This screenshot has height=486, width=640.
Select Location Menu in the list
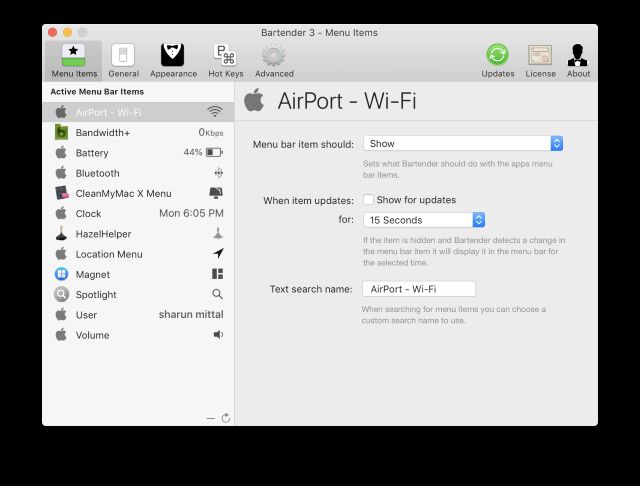point(138,254)
